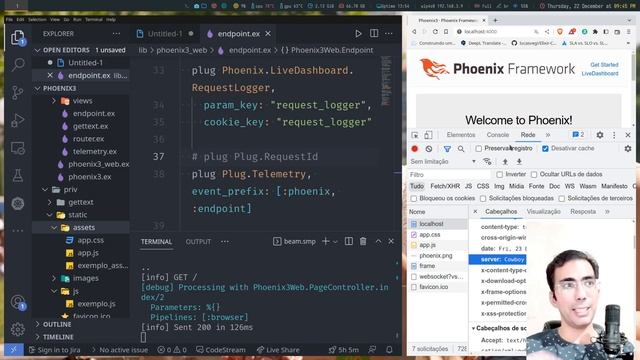This screenshot has width=640, height=360.
Task: Clear the network log
Action: (429, 149)
